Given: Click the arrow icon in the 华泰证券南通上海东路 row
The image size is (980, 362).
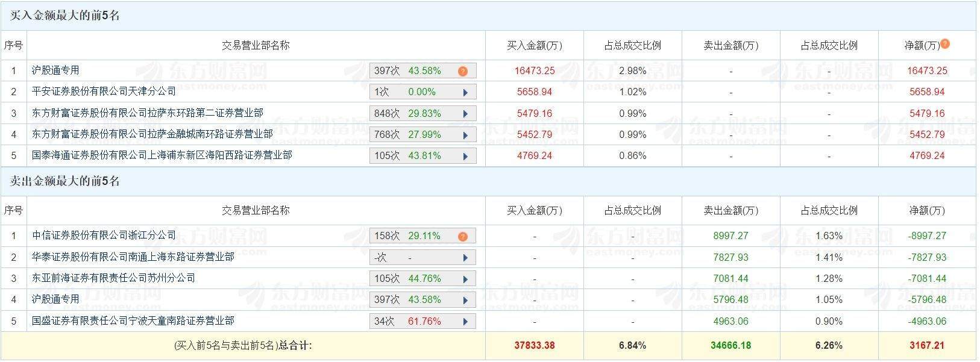Looking at the screenshot, I should tap(465, 258).
